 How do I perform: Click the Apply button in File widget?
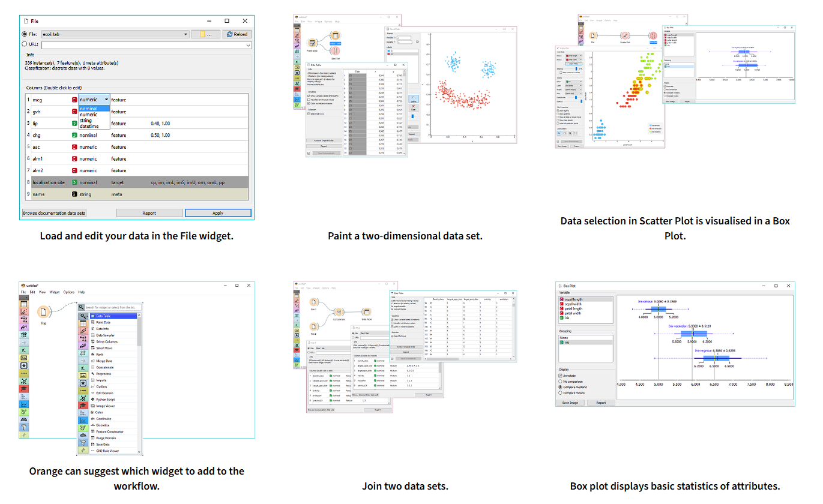point(218,213)
